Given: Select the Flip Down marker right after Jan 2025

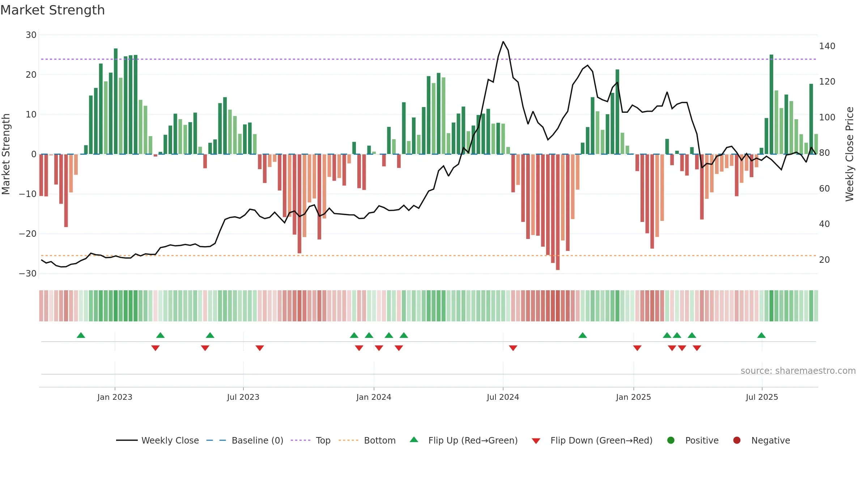Looking at the screenshot, I should click(637, 348).
